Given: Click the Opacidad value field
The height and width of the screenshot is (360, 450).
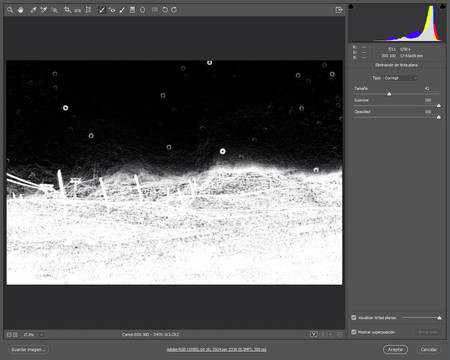Looking at the screenshot, I should [428, 112].
